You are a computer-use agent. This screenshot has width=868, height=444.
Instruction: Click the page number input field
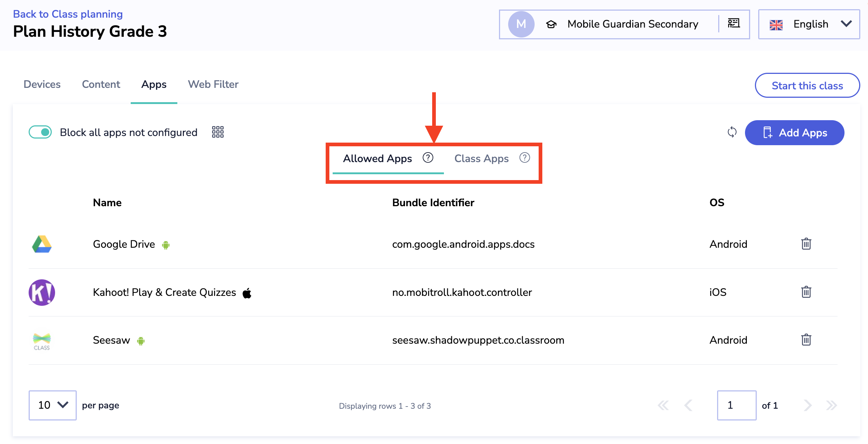click(736, 405)
